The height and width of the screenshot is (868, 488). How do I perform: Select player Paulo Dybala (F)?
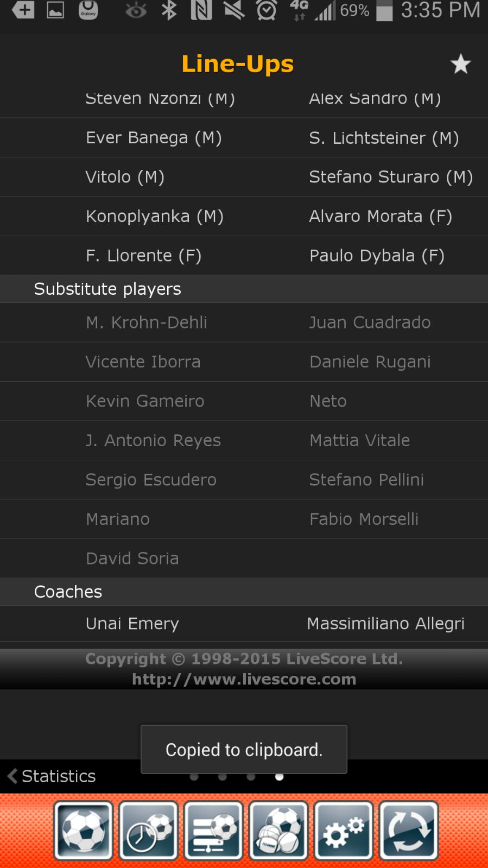pos(377,256)
